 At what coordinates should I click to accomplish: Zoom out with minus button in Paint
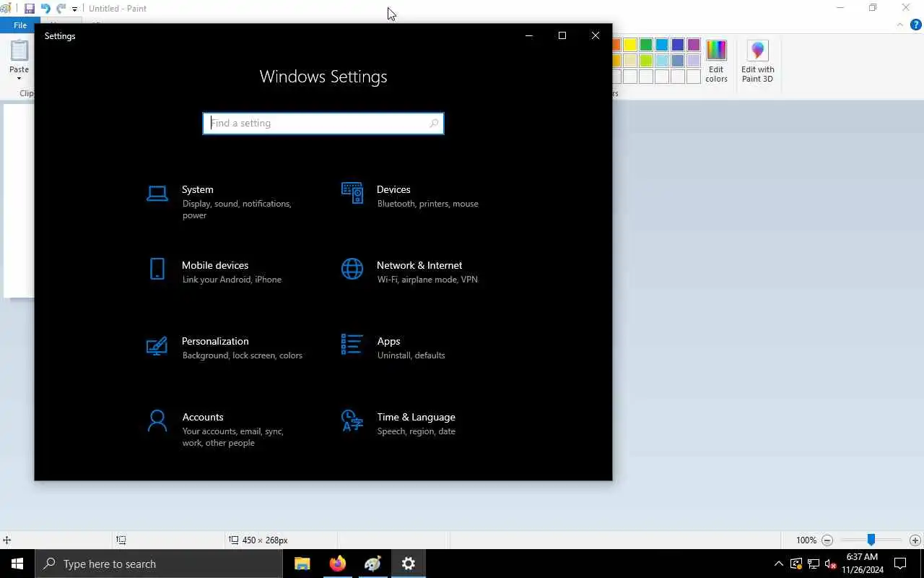click(827, 540)
